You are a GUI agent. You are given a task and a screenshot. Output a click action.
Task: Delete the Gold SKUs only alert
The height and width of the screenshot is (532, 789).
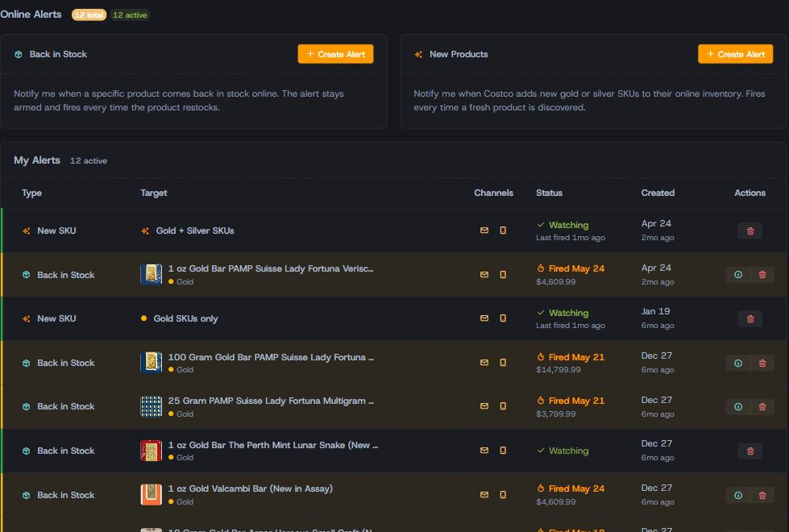[x=750, y=319]
